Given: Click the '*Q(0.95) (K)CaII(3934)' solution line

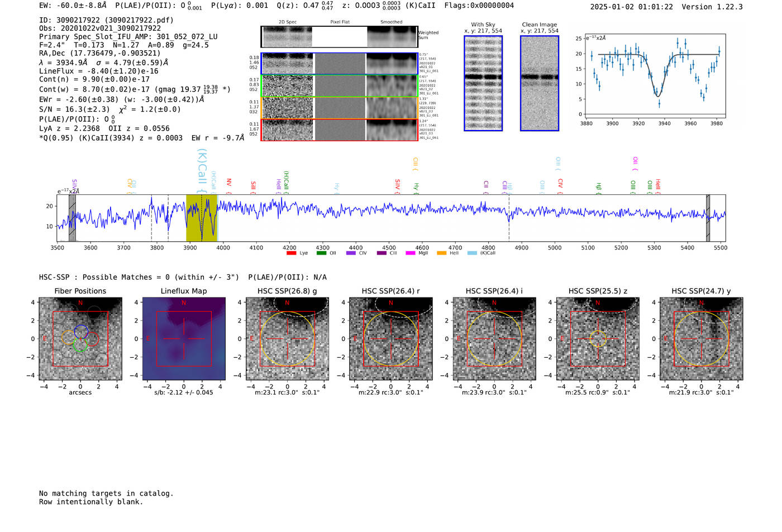Looking at the screenshot, I should (142, 138).
